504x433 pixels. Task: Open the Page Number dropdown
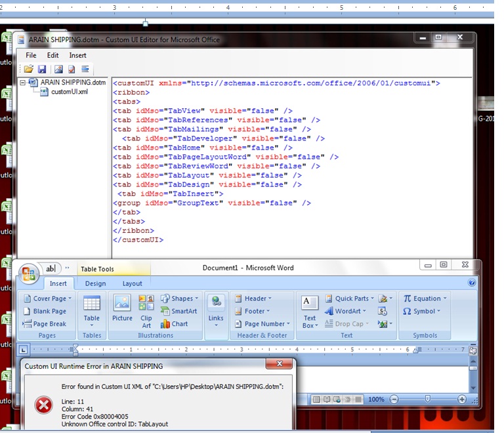click(x=262, y=324)
